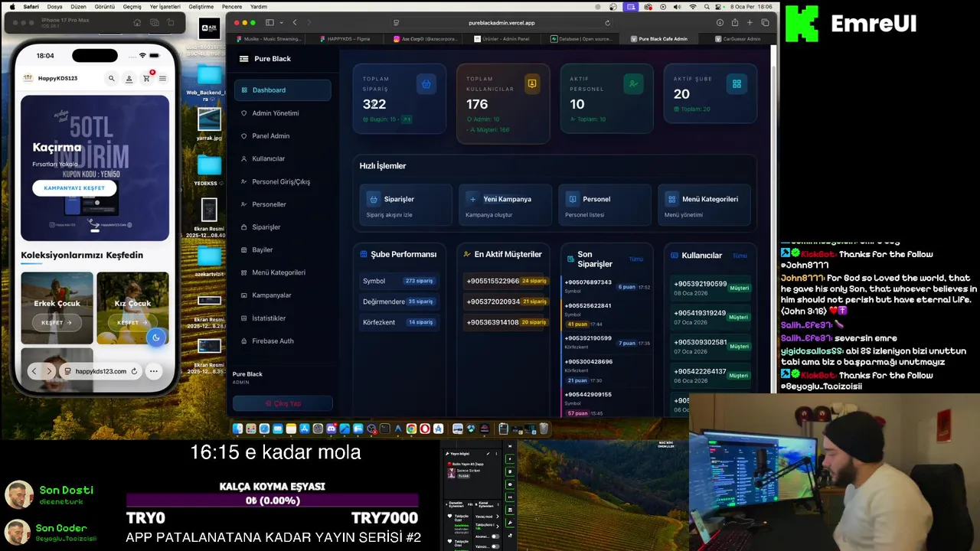980x551 pixels.
Task: Tap the account icon in phone app
Action: (129, 78)
